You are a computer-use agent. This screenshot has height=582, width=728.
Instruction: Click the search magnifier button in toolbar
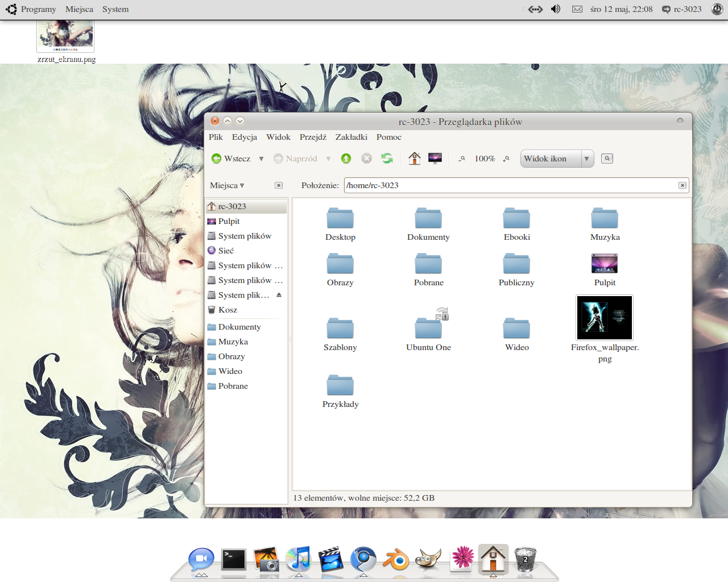(607, 159)
